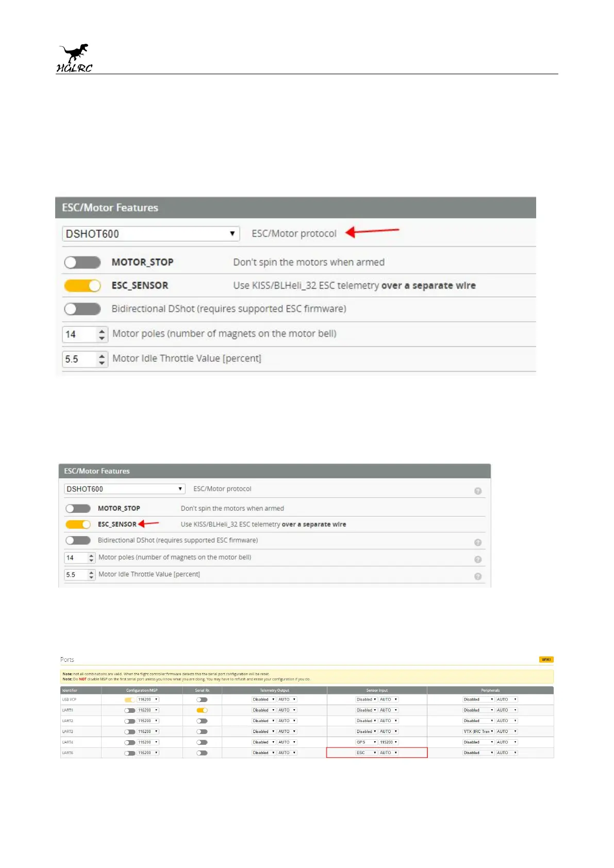The height and width of the screenshot is (868, 614).
Task: Click the help icon for Motor poles
Action: (478, 559)
